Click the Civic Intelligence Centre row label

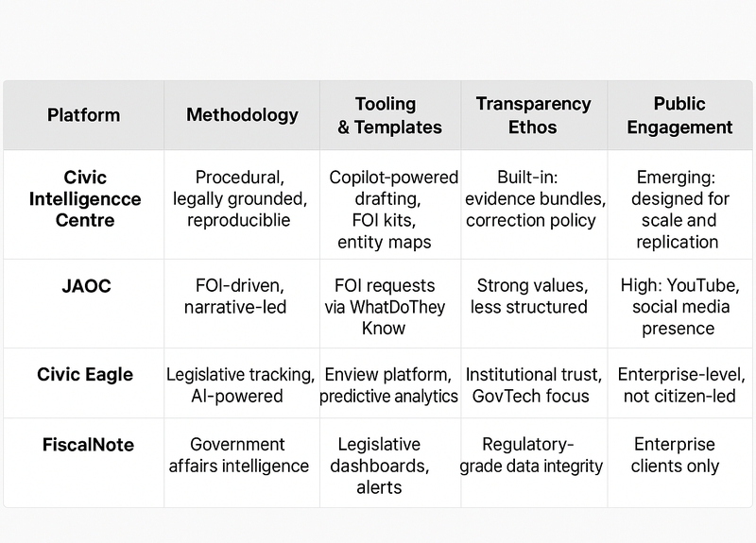click(83, 199)
